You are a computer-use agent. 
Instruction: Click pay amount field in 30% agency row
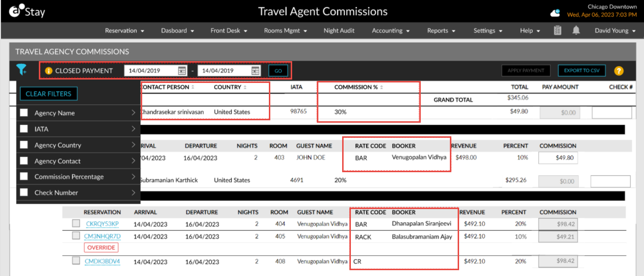(x=560, y=113)
